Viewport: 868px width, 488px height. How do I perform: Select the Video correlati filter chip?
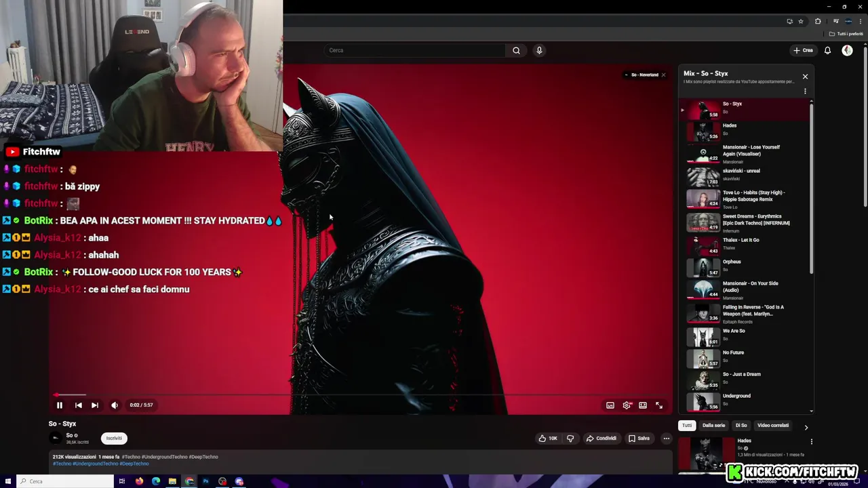(x=773, y=426)
